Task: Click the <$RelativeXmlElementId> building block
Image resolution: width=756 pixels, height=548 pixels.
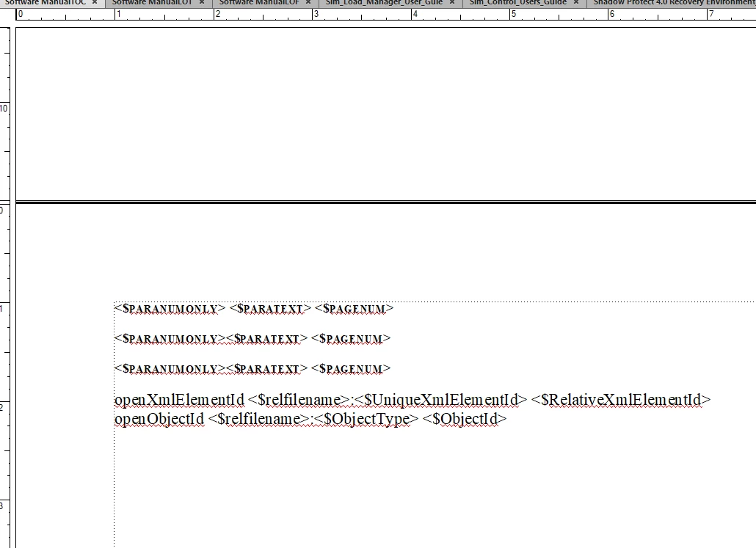Action: 621,400
